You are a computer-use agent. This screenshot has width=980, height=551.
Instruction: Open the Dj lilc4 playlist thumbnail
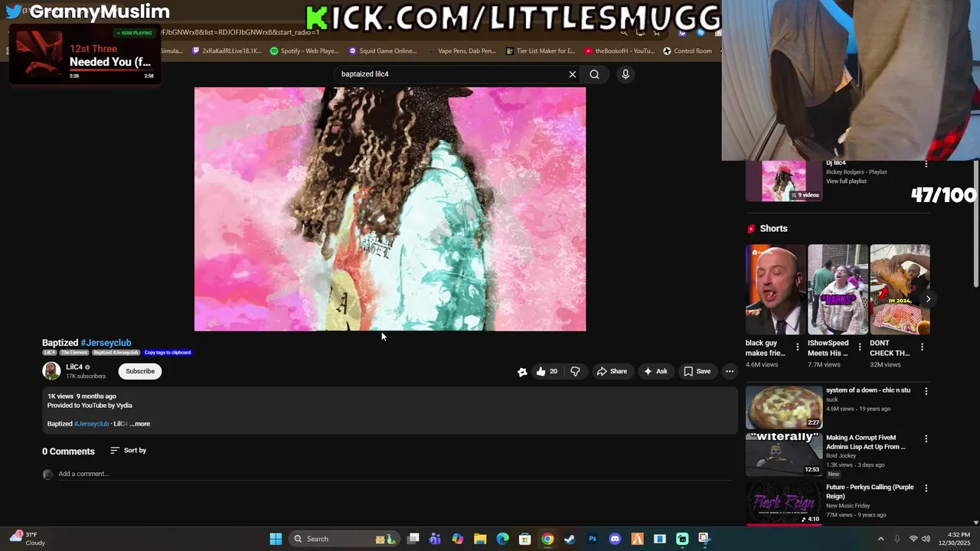click(784, 181)
